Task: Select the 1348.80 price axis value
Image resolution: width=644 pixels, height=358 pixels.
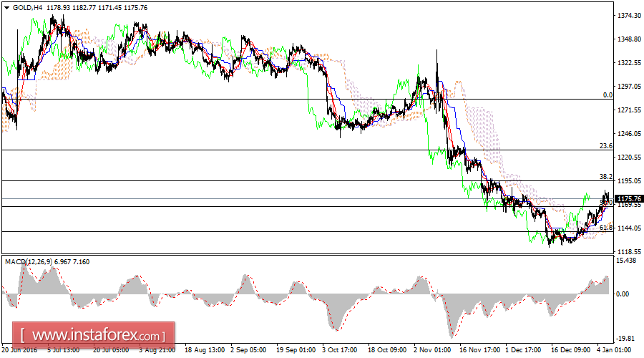Action: pos(629,39)
